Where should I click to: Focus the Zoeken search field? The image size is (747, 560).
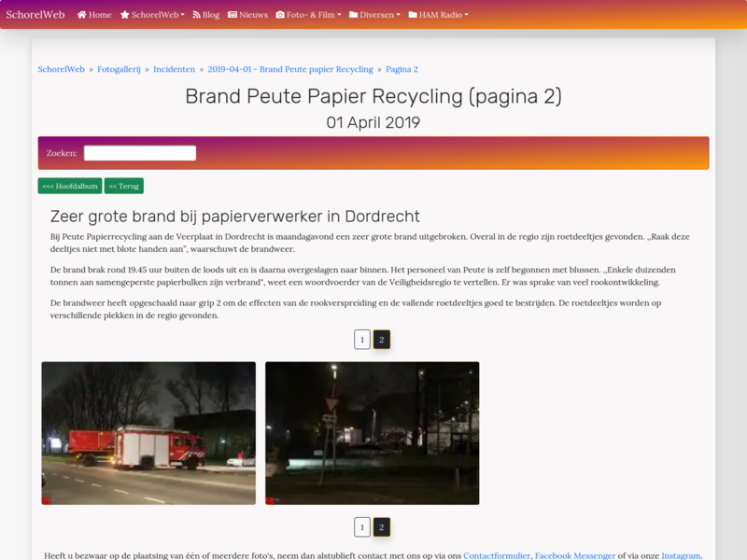coord(140,153)
